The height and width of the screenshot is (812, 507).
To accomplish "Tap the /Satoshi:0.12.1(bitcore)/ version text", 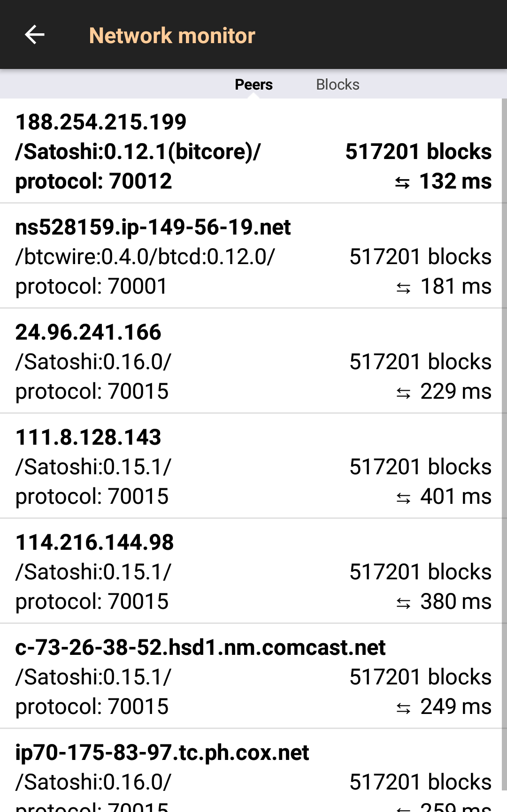I will tap(138, 152).
